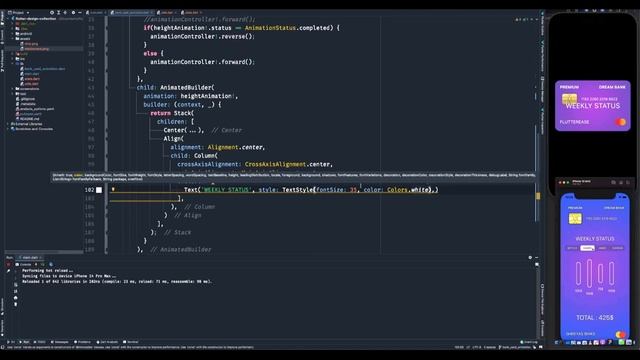This screenshot has width=640, height=360.
Task: Click the Home icon in Simulator title bar
Action: point(613,182)
